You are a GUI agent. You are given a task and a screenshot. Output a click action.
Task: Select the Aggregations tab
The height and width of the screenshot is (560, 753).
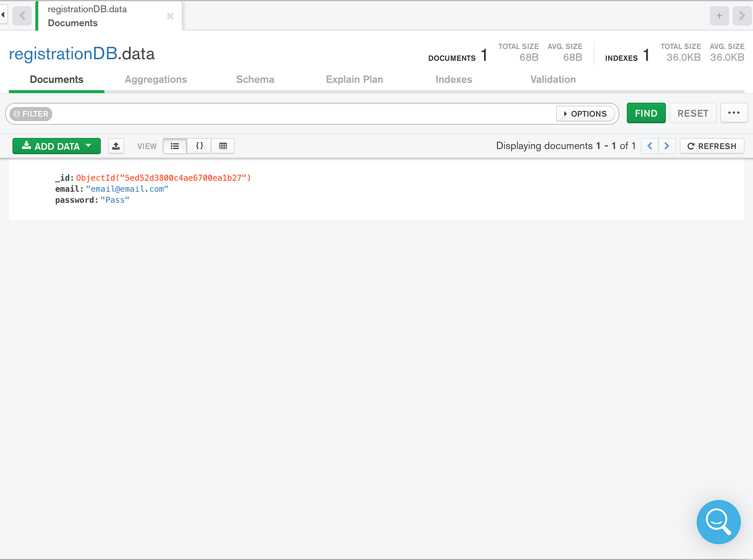155,79
